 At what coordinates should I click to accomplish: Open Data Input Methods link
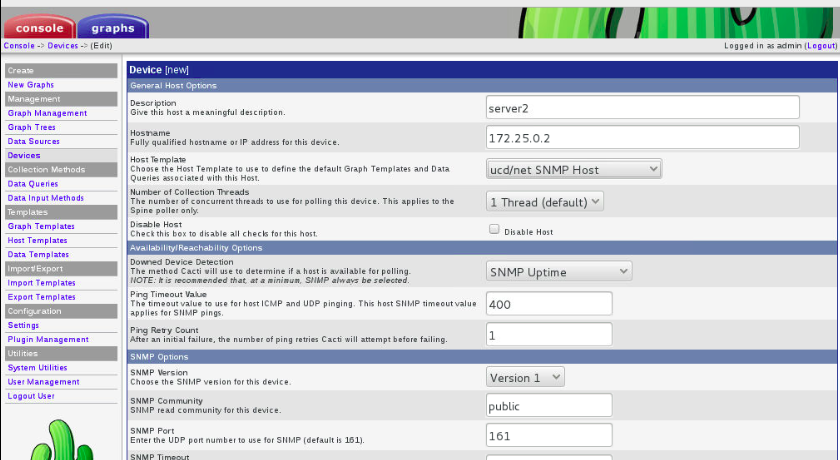click(x=46, y=198)
